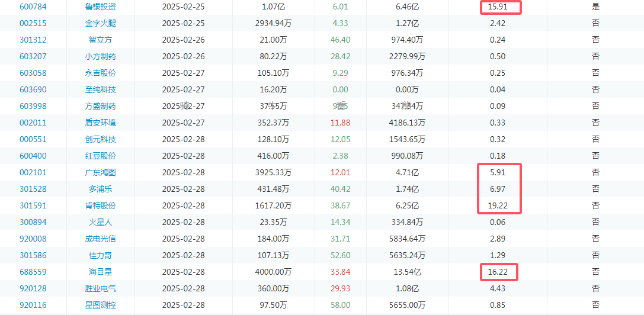The height and width of the screenshot is (315, 644).
Task: Open stock code 002515 link
Action: (33, 23)
